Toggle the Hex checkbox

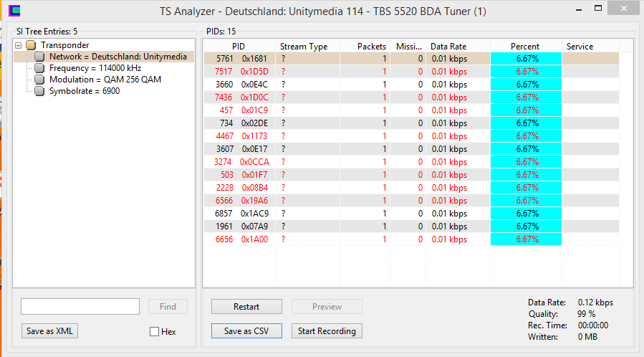coord(154,332)
